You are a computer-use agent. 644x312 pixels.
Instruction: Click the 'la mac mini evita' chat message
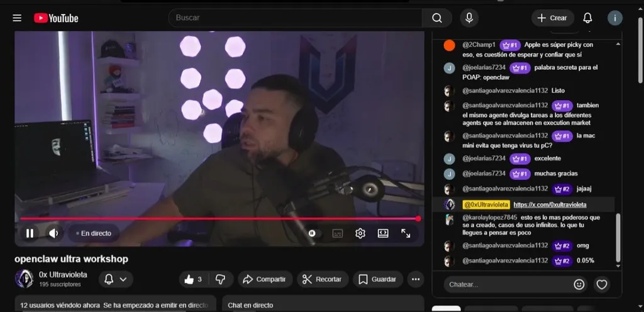pos(528,140)
